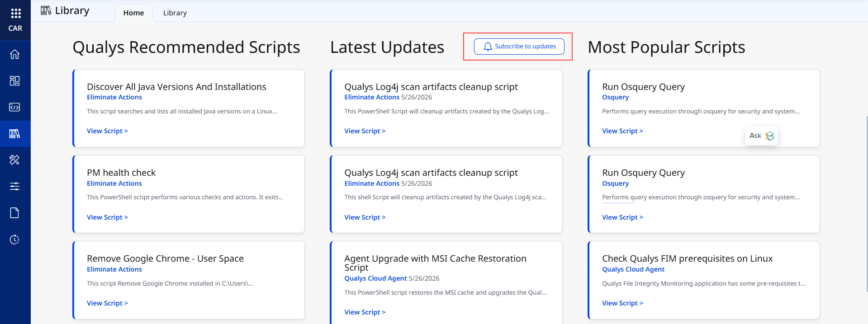Select the Library books sidebar icon

(15, 134)
